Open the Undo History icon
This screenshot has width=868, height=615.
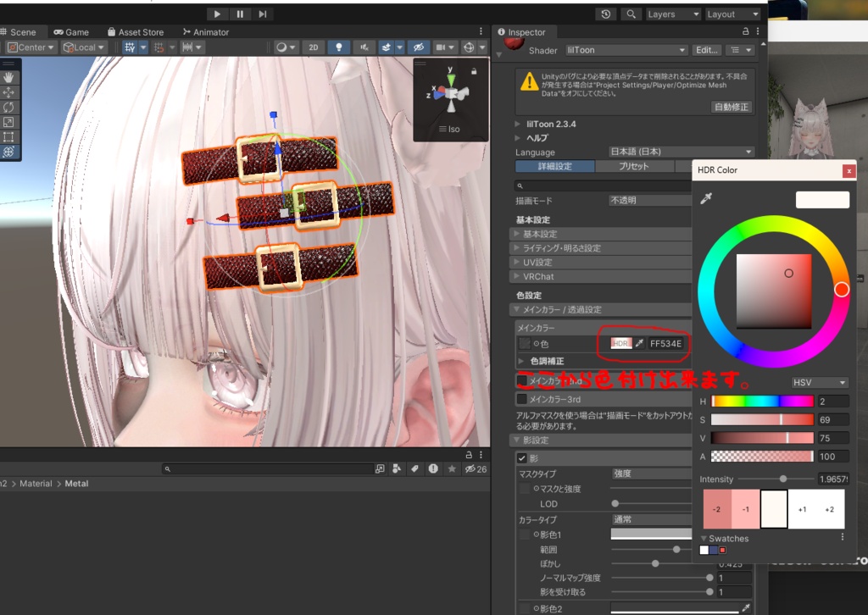point(605,14)
